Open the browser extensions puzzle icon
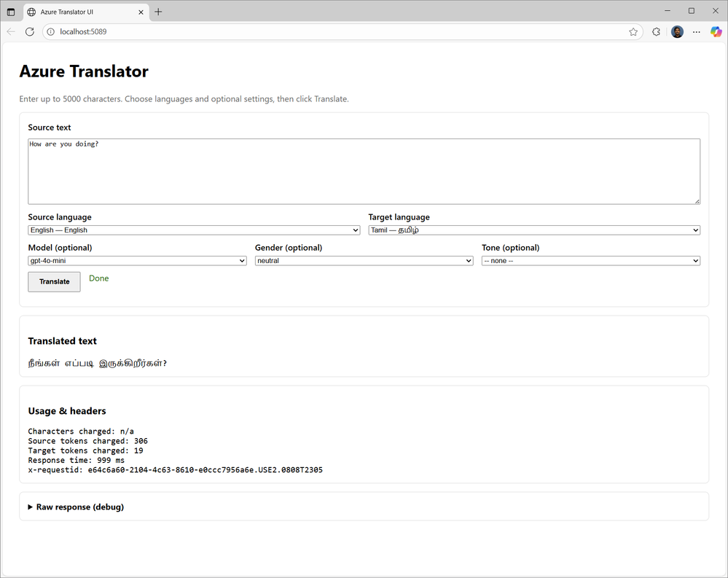The height and width of the screenshot is (578, 728). [x=656, y=31]
